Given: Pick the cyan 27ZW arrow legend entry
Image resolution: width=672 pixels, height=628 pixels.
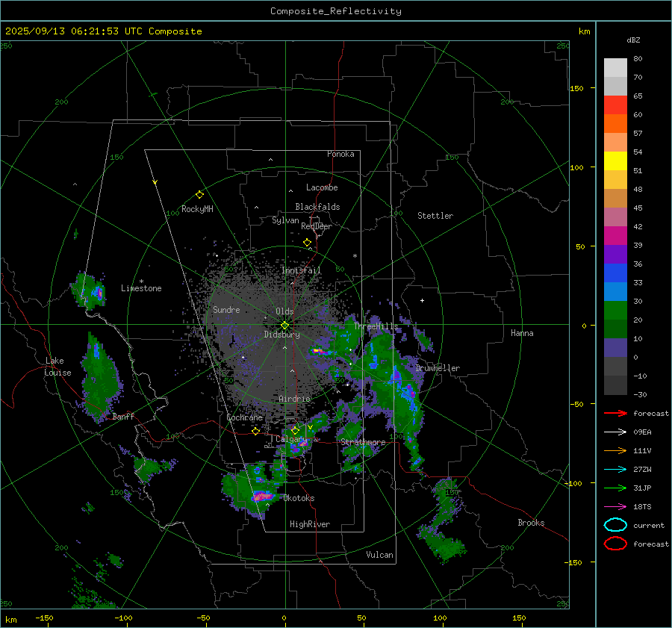Looking at the screenshot, I should (x=615, y=470).
